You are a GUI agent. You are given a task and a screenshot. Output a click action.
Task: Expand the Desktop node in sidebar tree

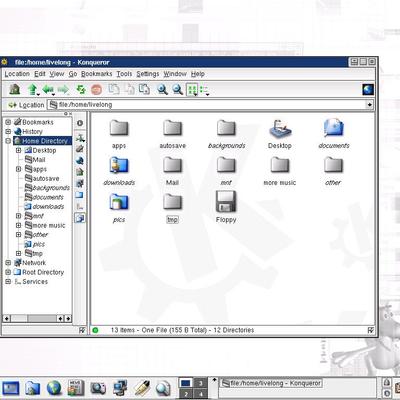click(19, 150)
